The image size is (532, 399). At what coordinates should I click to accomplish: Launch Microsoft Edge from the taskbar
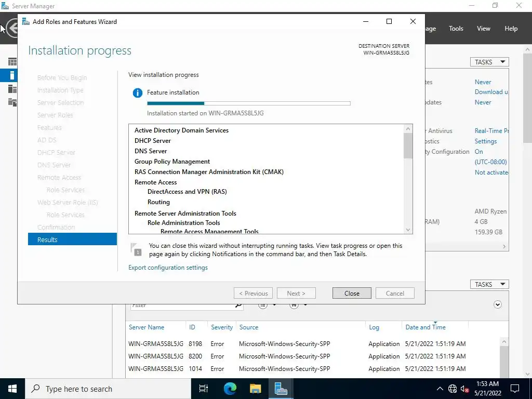click(x=230, y=389)
